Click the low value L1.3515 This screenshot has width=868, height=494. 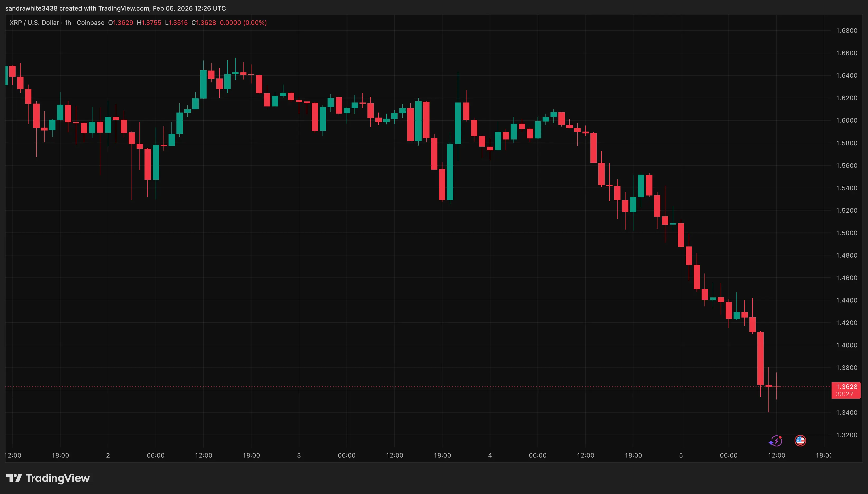pyautogui.click(x=176, y=23)
